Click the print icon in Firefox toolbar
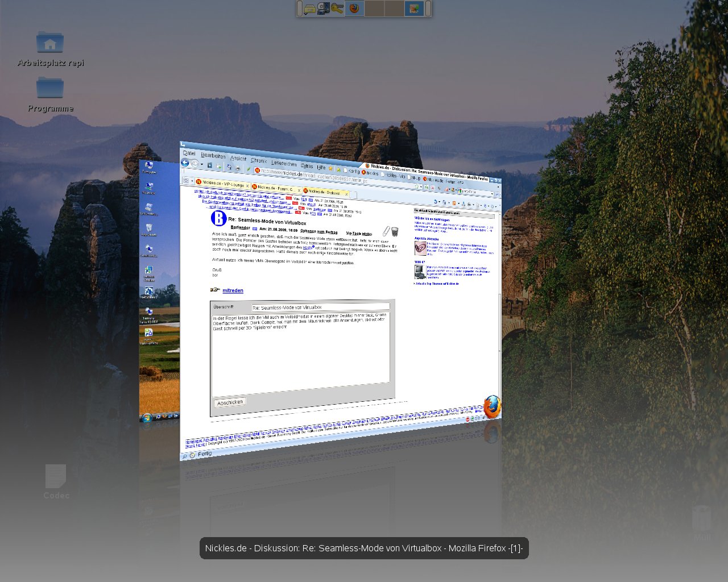 pos(238,168)
